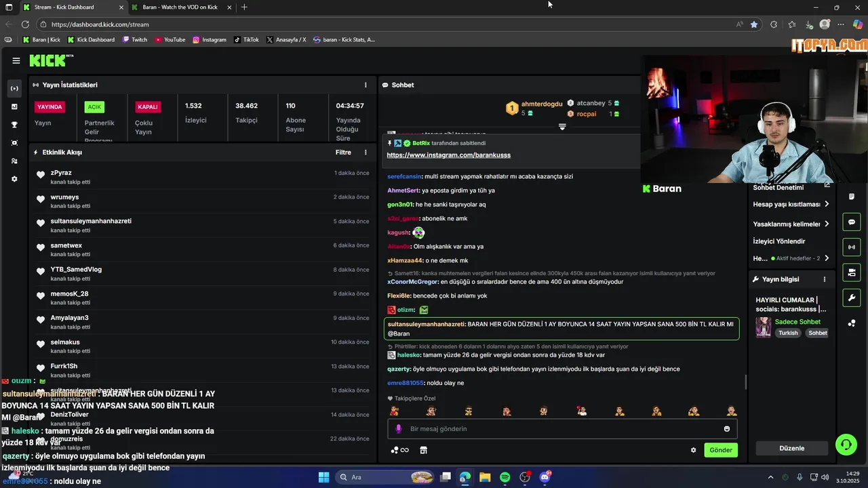The image size is (868, 488).
Task: Open chat settings gear near Gönder
Action: [693, 450]
